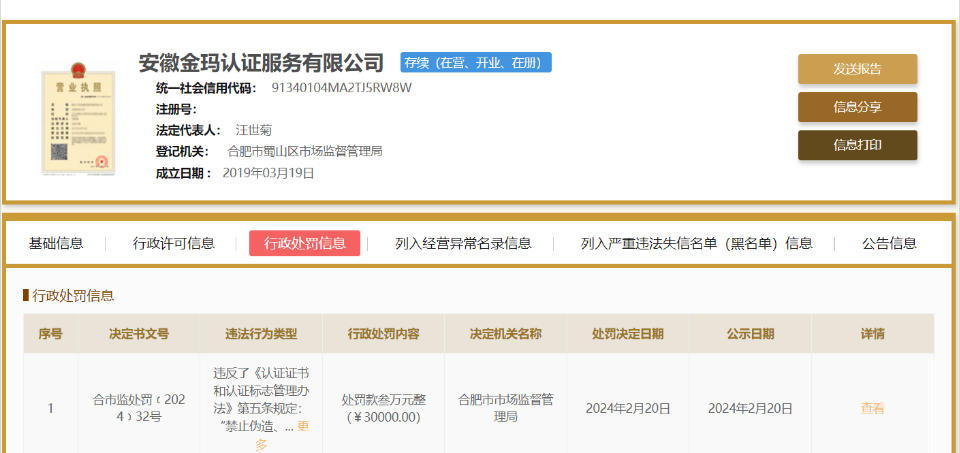Viewport: 960px width, 453px height.
Task: Open the 行政许可信息 tab
Action: click(x=174, y=243)
